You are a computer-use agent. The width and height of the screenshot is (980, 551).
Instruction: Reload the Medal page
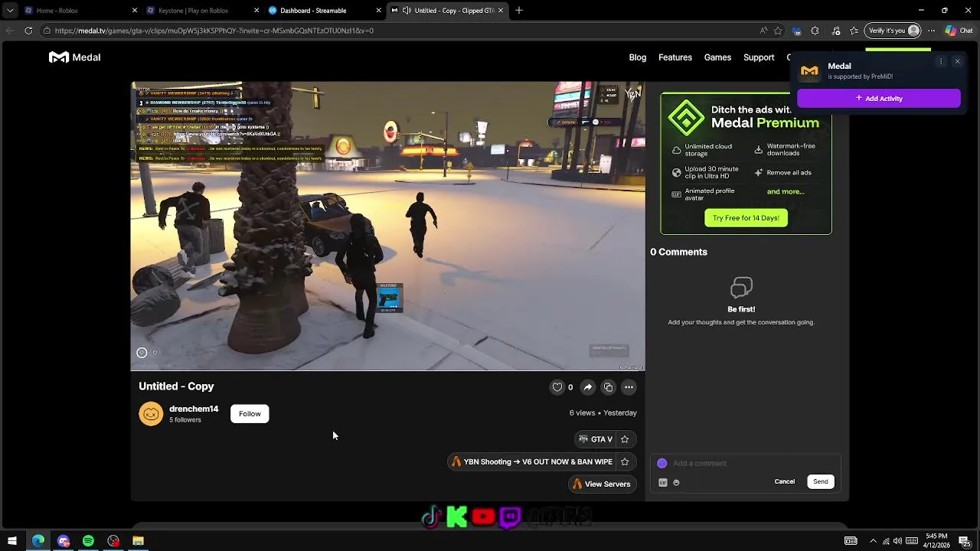tap(28, 31)
